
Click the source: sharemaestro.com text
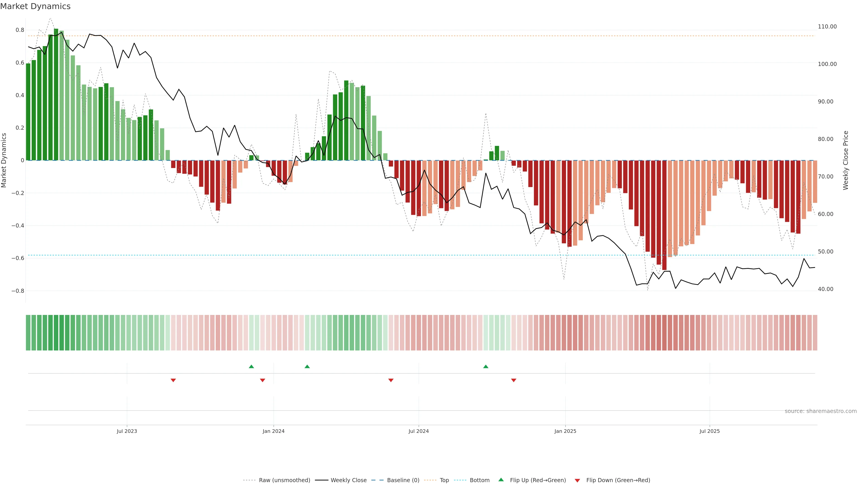tap(821, 411)
